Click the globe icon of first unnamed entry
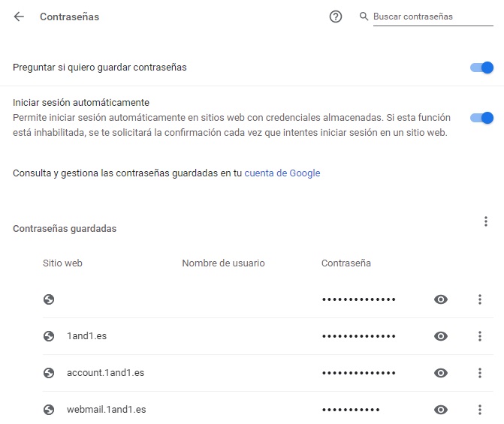Image resolution: width=504 pixels, height=424 pixels. (49, 299)
